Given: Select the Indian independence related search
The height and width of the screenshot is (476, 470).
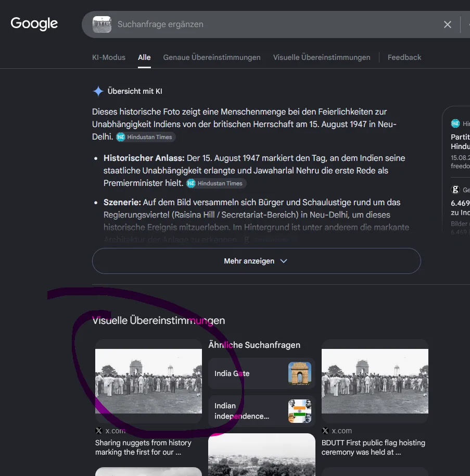Looking at the screenshot, I should (262, 411).
